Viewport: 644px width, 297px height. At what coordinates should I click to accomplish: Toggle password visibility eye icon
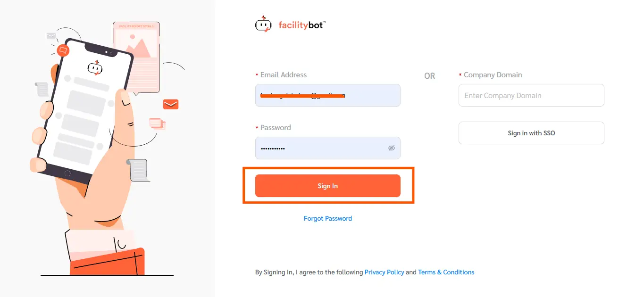[x=391, y=148]
